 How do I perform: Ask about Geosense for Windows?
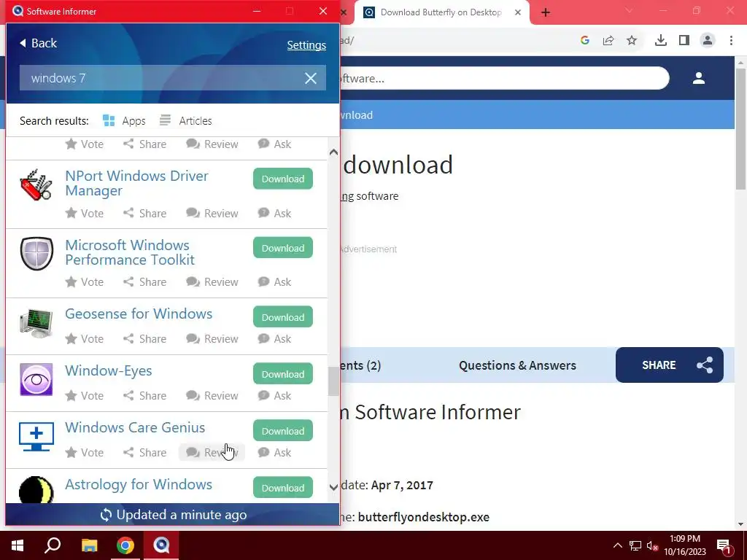point(274,338)
